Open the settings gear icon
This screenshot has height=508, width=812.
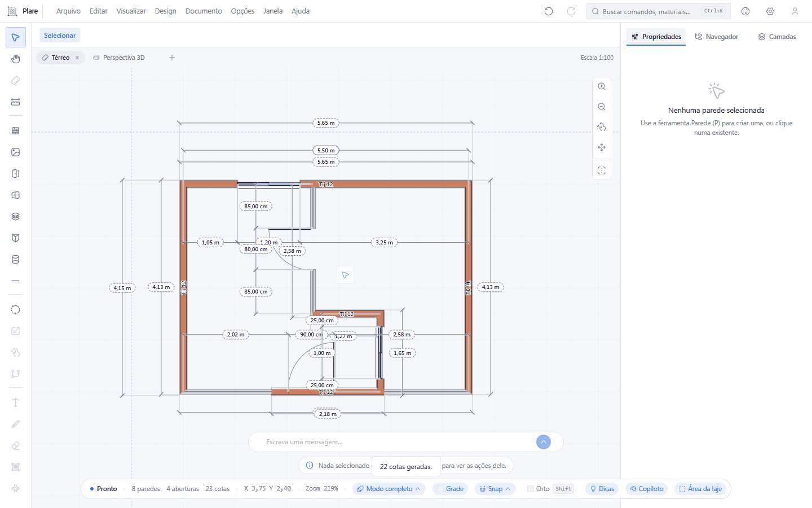pos(770,11)
